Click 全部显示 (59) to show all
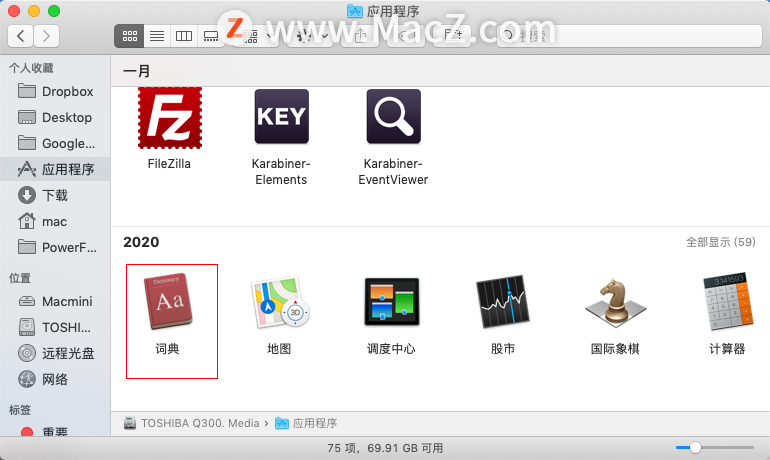770x460 pixels. coord(720,242)
